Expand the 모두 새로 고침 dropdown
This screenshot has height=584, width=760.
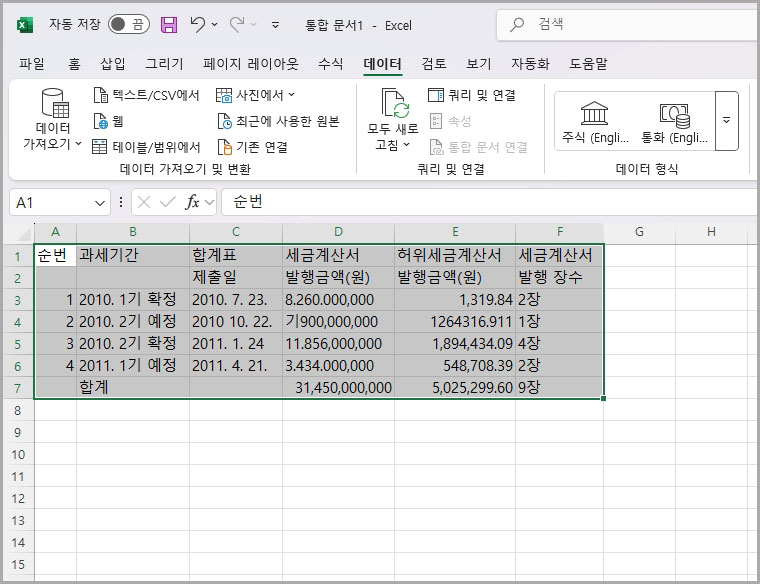(406, 144)
